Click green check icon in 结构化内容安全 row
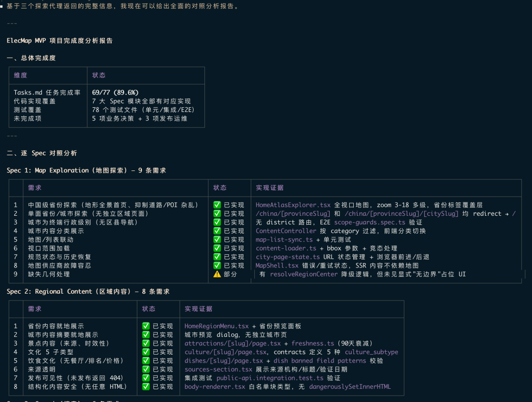 click(146, 387)
